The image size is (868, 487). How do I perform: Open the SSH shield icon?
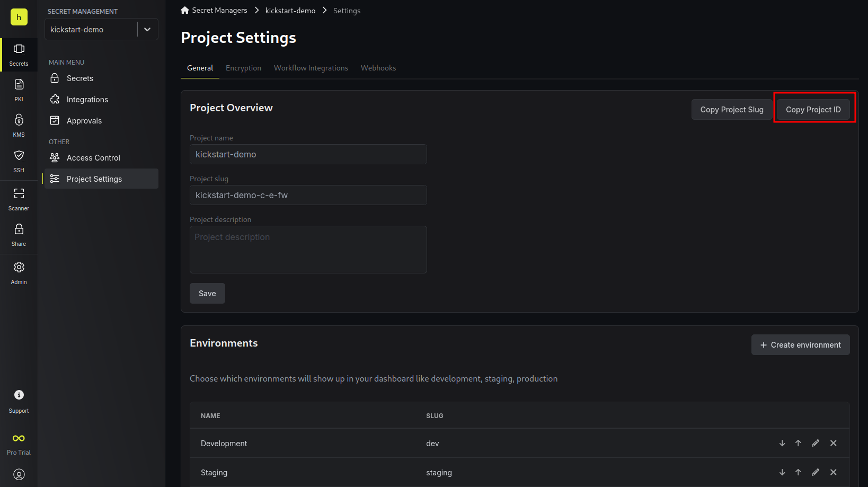click(19, 155)
